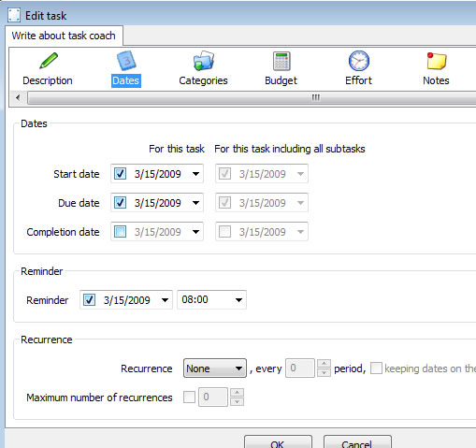The height and width of the screenshot is (448, 476).
Task: Open the Categories folder icon
Action: click(203, 61)
